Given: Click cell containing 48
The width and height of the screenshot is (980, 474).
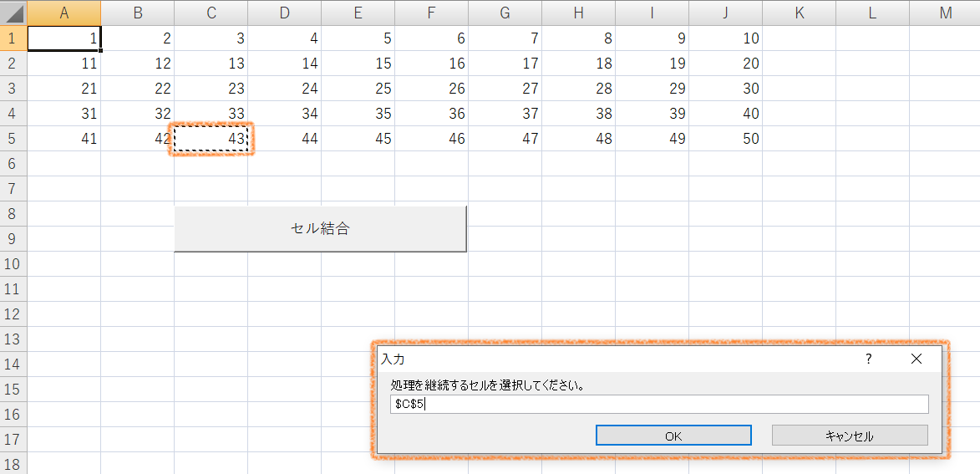Looking at the screenshot, I should [579, 138].
